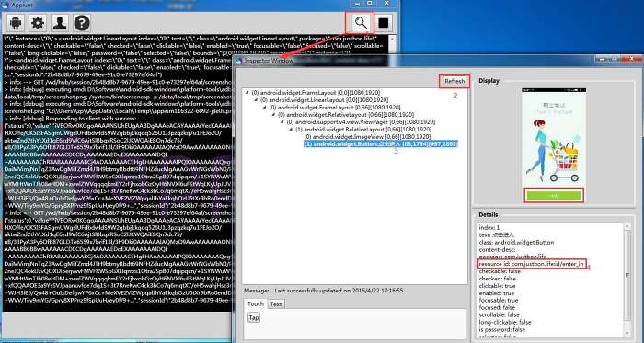This screenshot has width=644, height=343.
Task: Open general settings with the gear icon
Action: [x=38, y=23]
